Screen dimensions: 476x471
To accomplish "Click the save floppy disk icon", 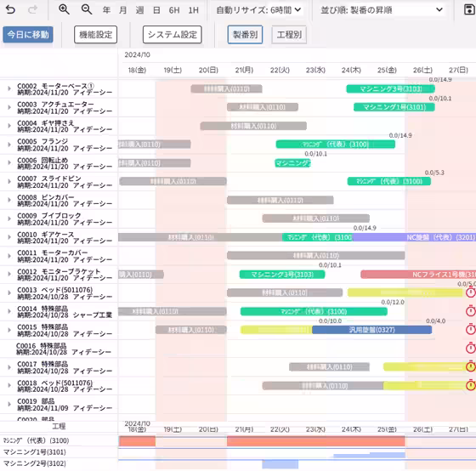I will (469, 9).
